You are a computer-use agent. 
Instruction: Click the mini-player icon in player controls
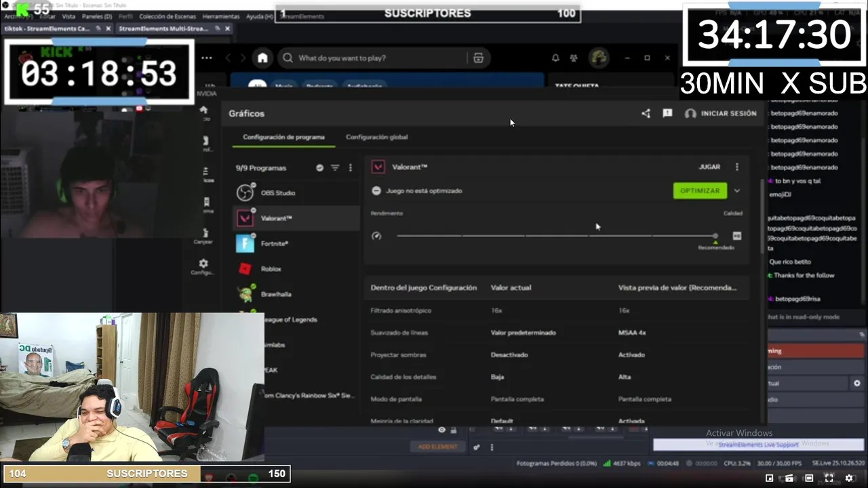click(x=770, y=479)
